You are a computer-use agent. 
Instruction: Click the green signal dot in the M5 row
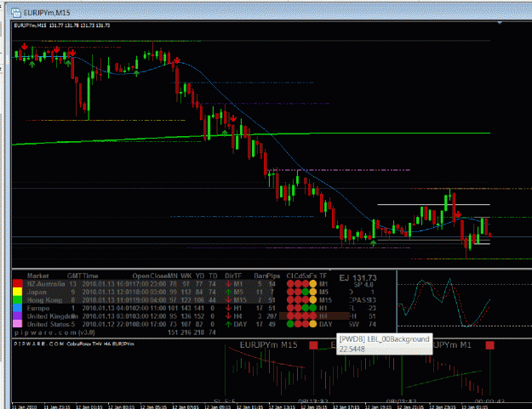coord(306,293)
